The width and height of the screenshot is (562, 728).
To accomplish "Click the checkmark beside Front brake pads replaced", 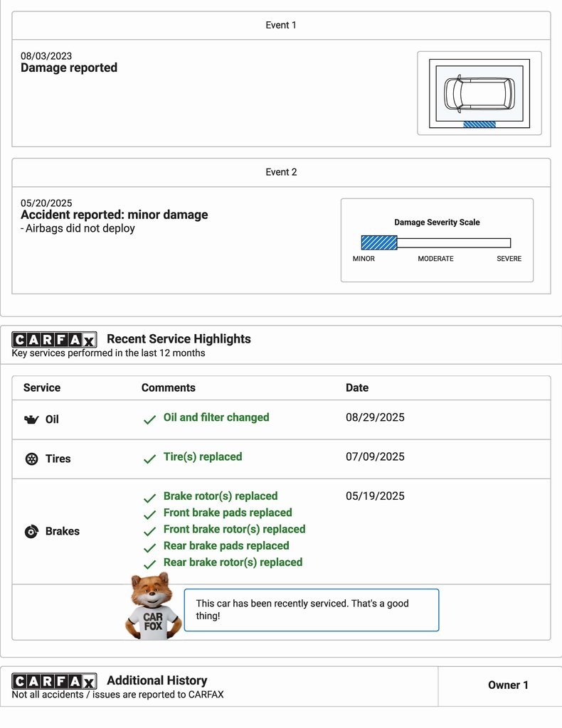I will 149,514.
